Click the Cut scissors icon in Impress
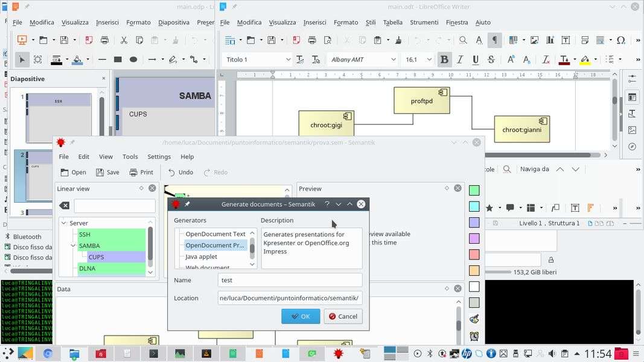644x362 pixels. (x=124, y=40)
